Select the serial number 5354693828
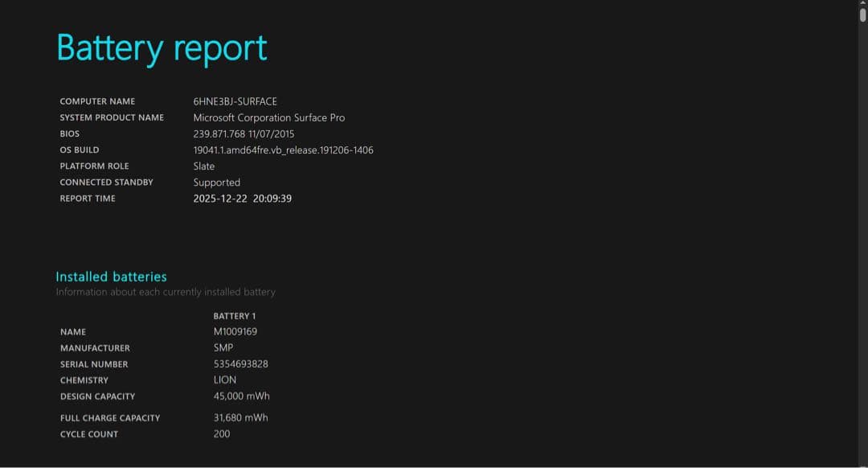Screen dimensions: 868x468 [240, 364]
